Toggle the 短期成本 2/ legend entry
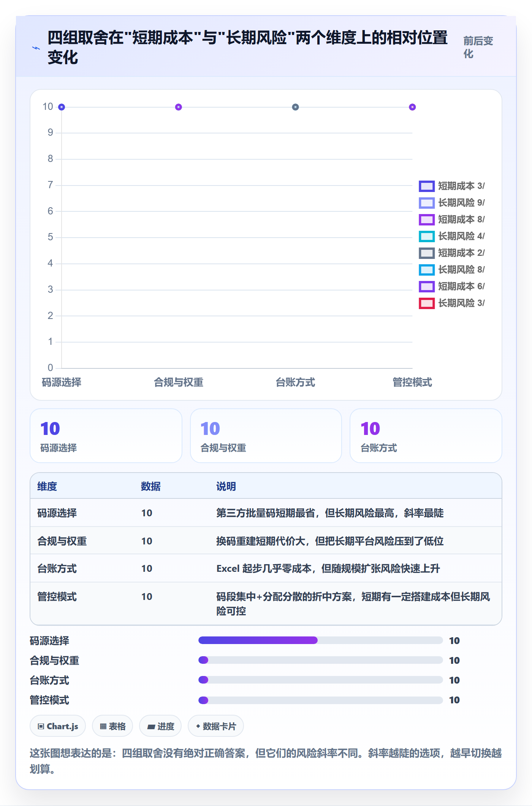The image size is (532, 806). [x=452, y=253]
